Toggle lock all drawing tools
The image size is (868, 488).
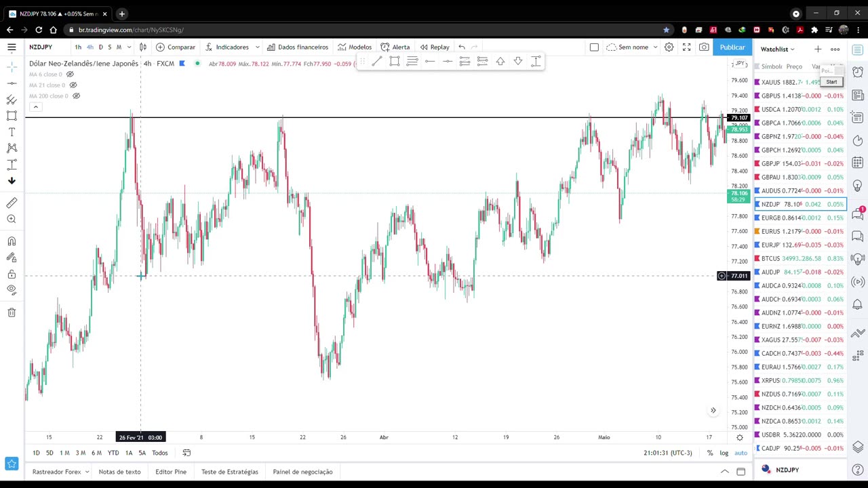(12, 274)
